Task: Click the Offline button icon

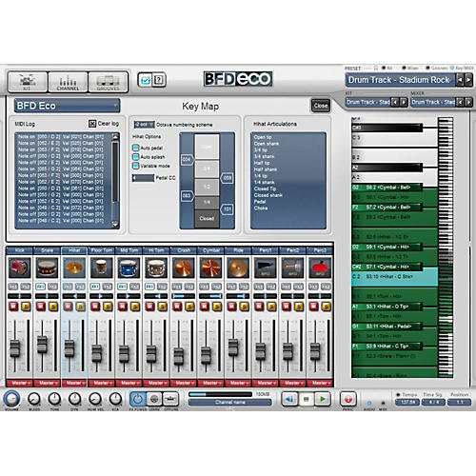Action: click(x=170, y=399)
